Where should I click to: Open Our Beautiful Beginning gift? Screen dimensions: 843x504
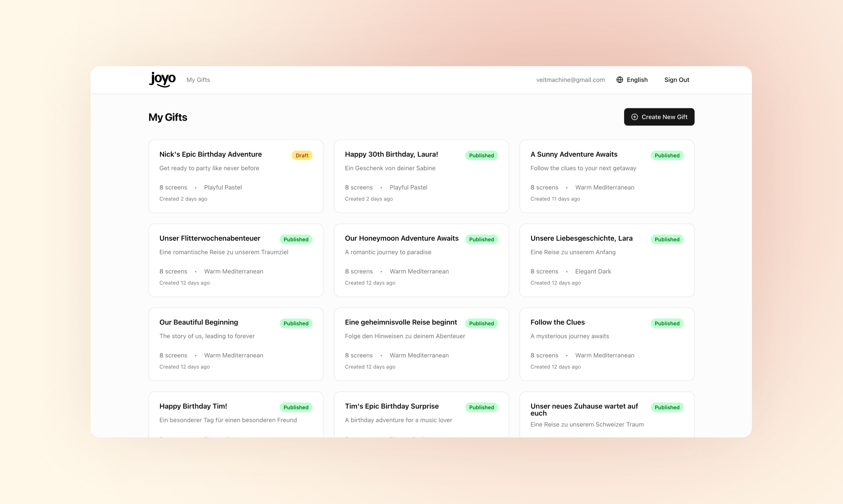coord(198,322)
